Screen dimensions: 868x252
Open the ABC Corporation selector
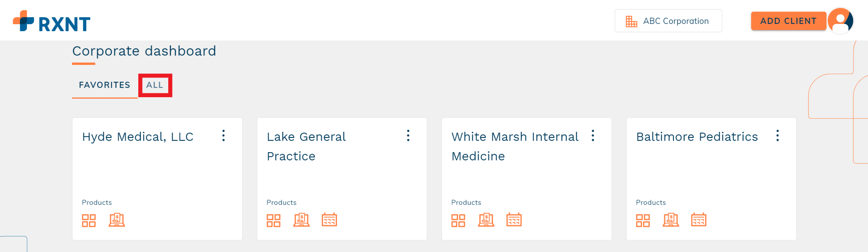click(668, 21)
